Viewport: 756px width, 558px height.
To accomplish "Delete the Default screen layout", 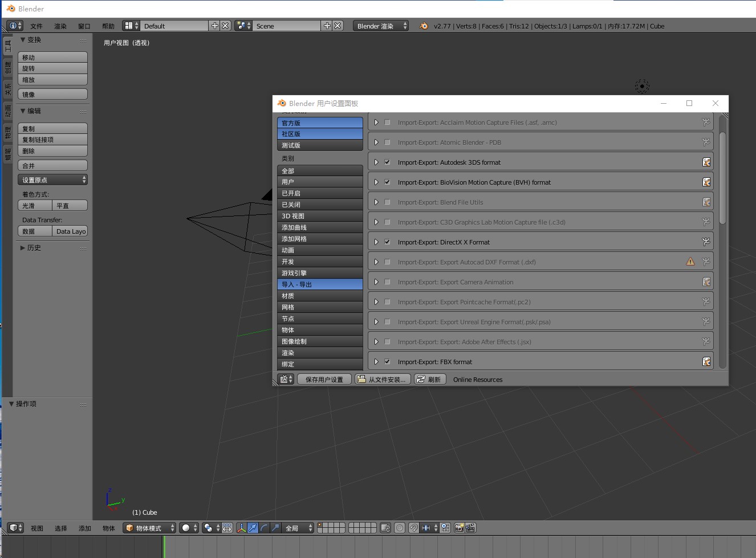I will pyautogui.click(x=226, y=26).
